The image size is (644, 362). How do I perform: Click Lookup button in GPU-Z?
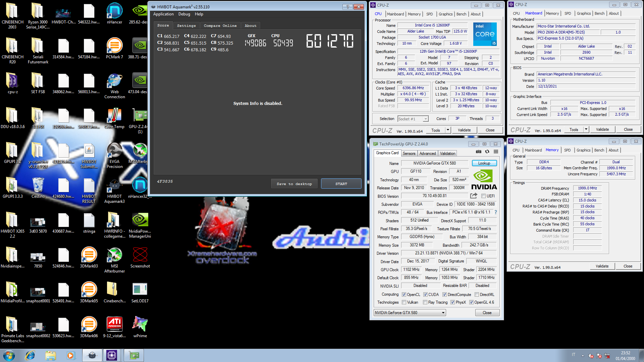[484, 163]
